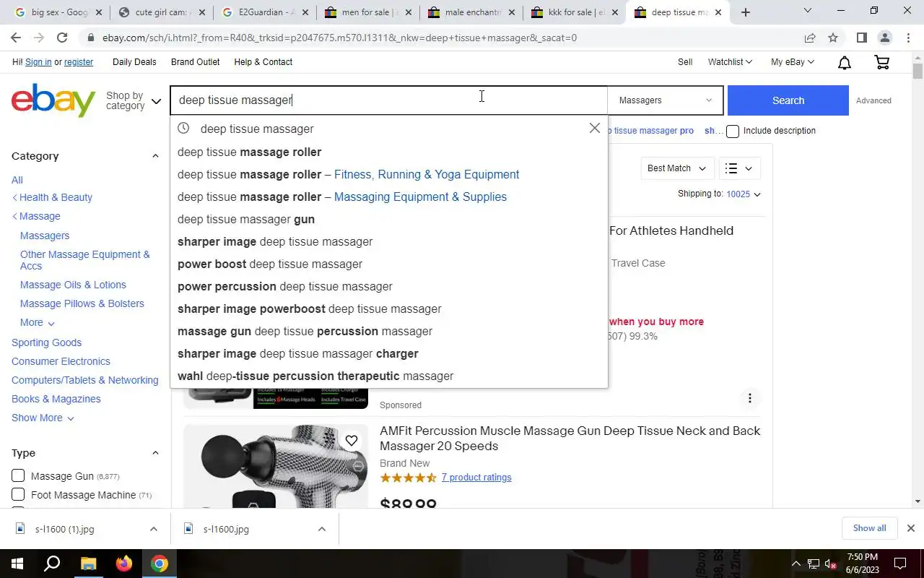Viewport: 924px width, 578px height.
Task: Open the Windows search icon in the taskbar
Action: tap(52, 564)
